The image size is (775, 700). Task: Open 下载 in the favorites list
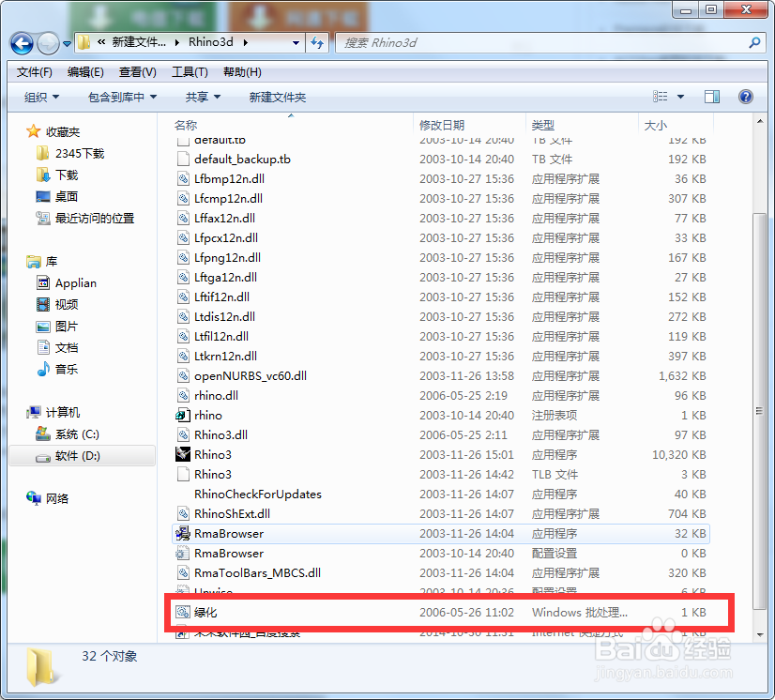[67, 175]
